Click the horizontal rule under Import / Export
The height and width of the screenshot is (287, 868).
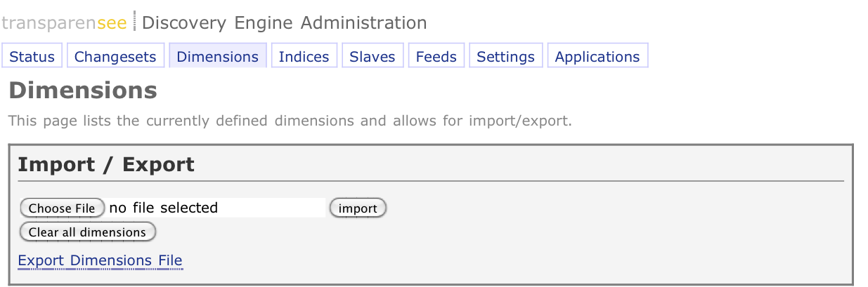click(431, 181)
